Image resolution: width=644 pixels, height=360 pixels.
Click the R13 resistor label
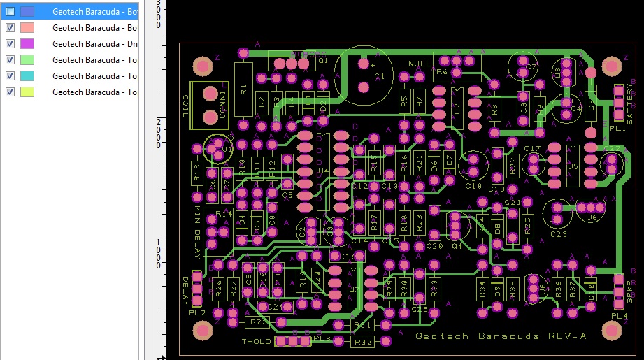(x=196, y=173)
